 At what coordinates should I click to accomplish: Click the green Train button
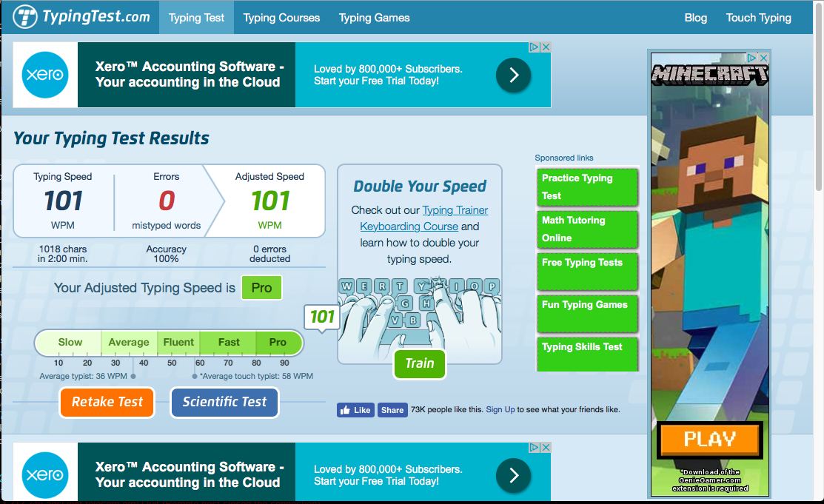(419, 363)
